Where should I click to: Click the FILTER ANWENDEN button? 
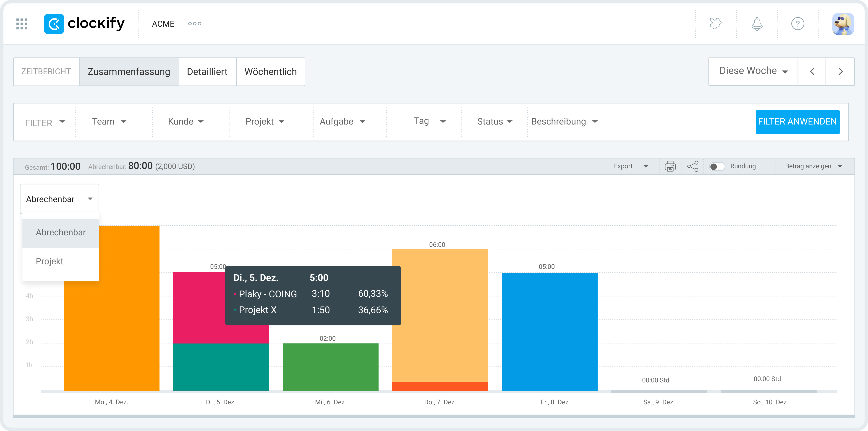coord(797,122)
